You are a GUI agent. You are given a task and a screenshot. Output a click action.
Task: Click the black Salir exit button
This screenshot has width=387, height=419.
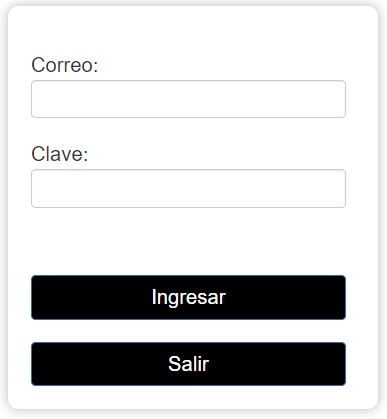pyautogui.click(x=188, y=364)
